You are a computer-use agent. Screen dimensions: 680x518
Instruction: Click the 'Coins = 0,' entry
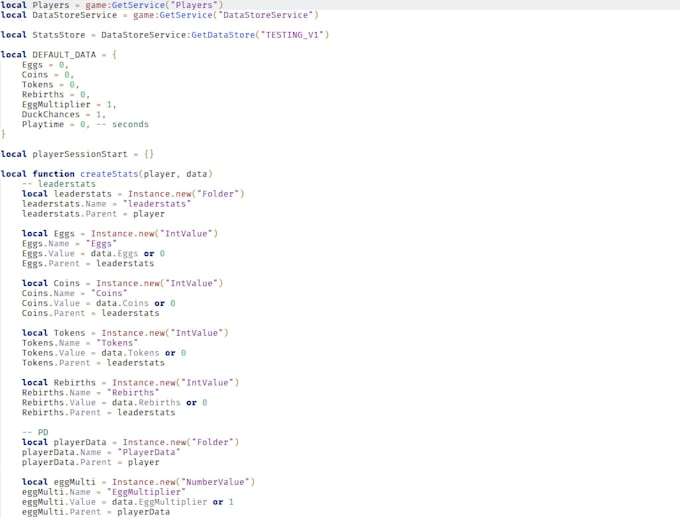click(x=48, y=75)
